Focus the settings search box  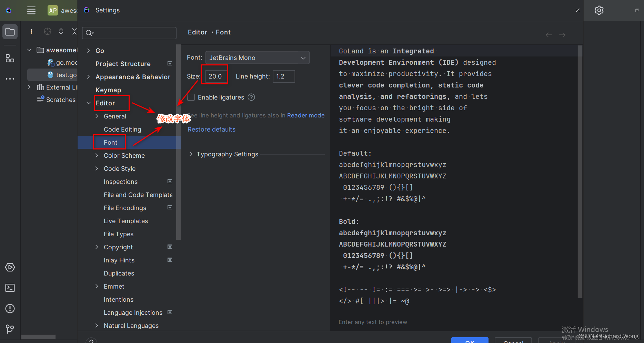(129, 33)
